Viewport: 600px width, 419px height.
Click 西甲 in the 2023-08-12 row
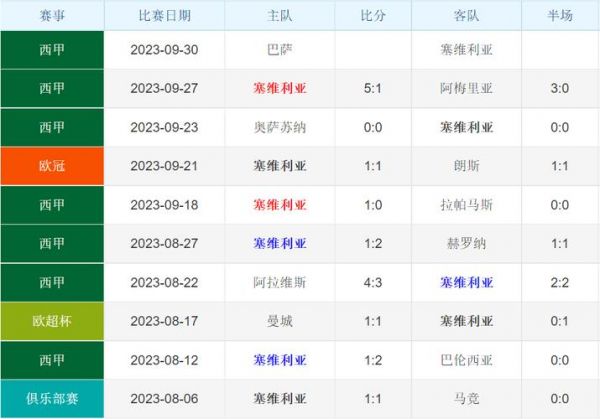[x=52, y=360]
